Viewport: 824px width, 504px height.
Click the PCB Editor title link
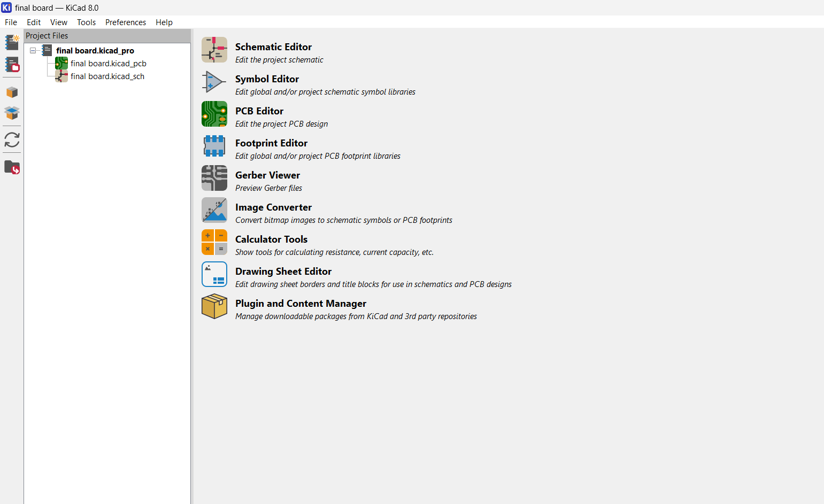pos(259,111)
